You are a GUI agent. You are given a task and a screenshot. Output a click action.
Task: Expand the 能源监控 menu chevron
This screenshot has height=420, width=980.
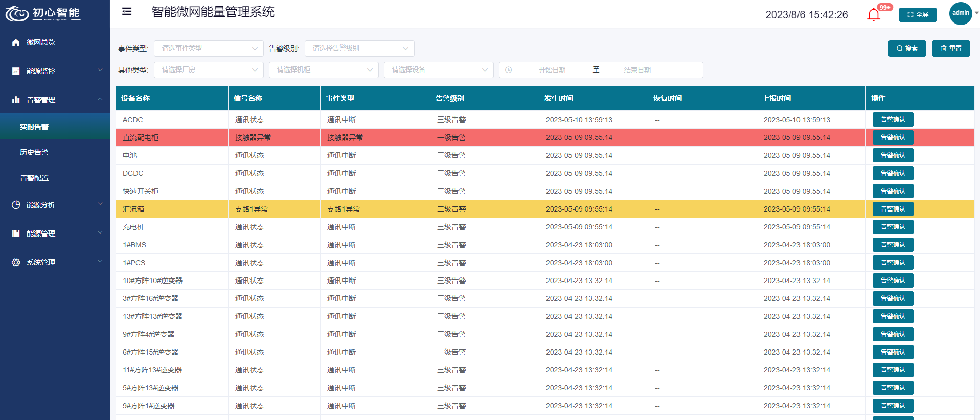click(100, 71)
